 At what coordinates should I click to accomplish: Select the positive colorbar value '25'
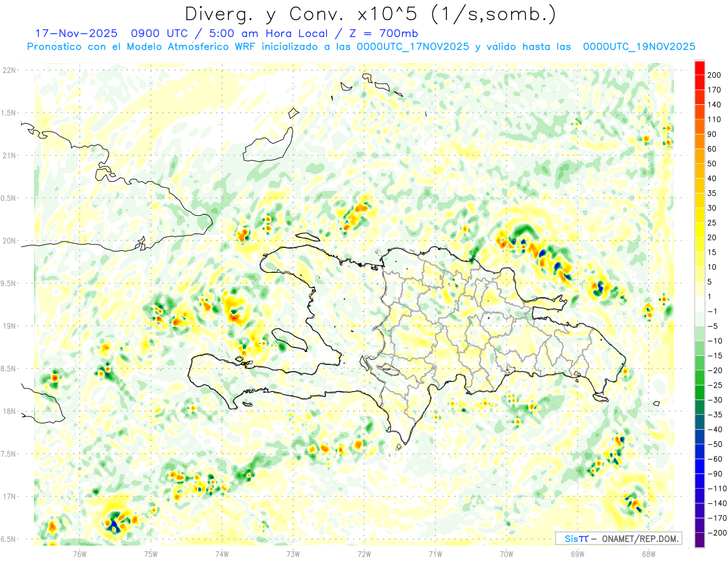(x=713, y=223)
